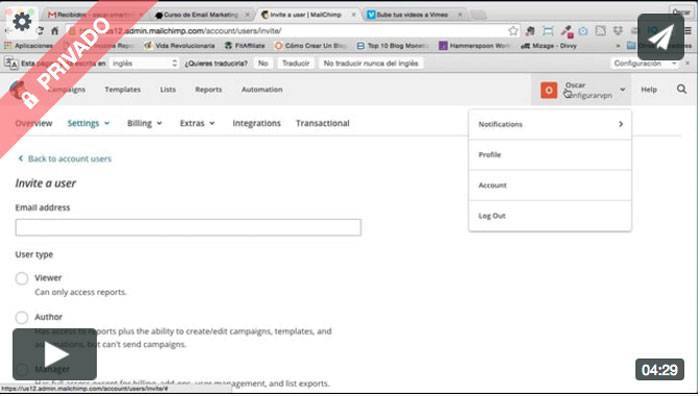Open the search magnifier in MailChimp header
Viewport: 700px width, 396px height.
pyautogui.click(x=681, y=89)
